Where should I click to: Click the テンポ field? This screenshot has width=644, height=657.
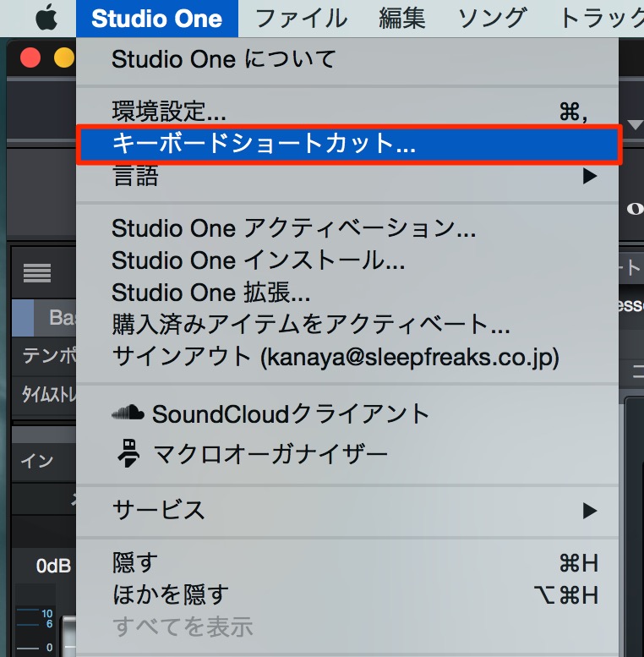pos(45,356)
